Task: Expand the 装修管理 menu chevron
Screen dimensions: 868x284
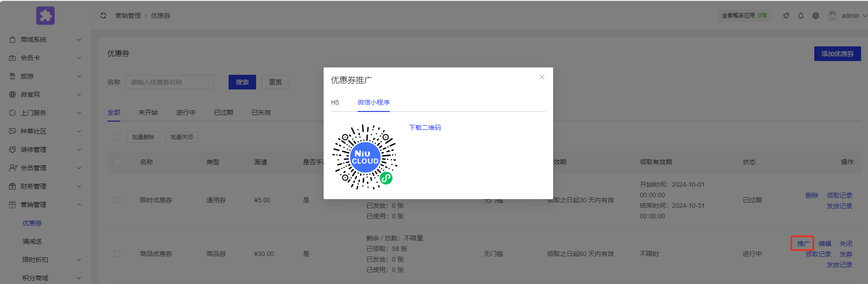Action: (79, 150)
